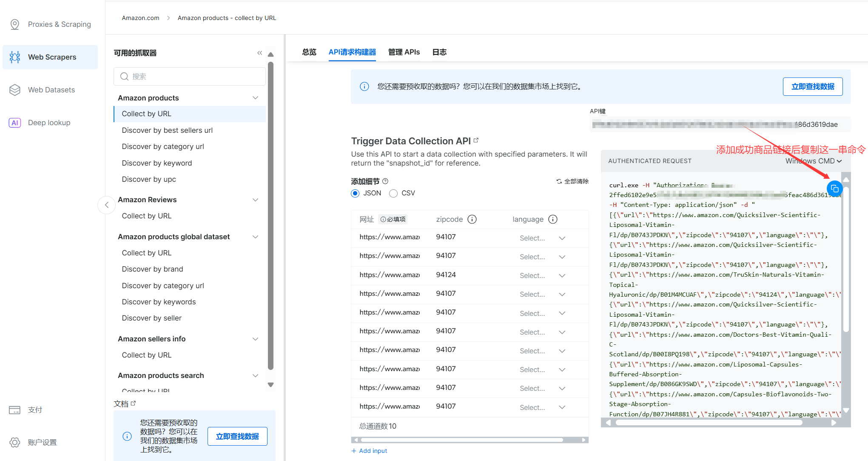Click the zipcode info icon
The height and width of the screenshot is (461, 868).
[x=472, y=219]
